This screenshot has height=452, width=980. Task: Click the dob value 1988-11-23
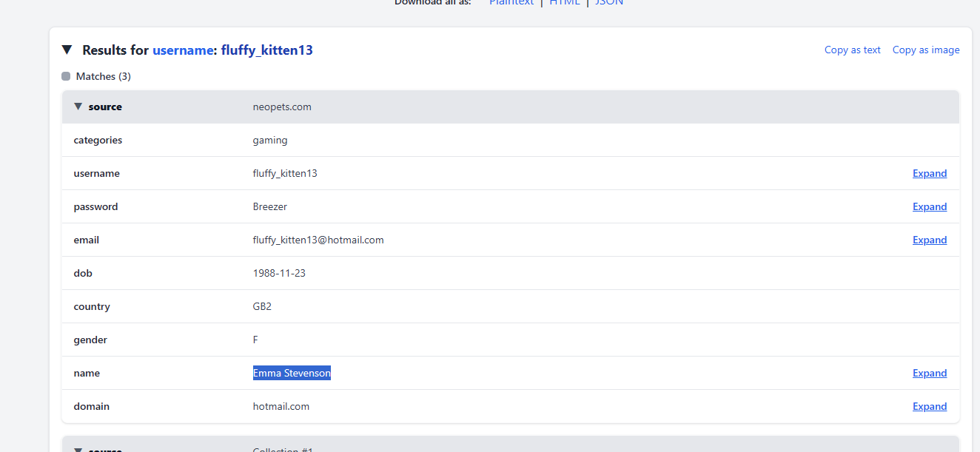pyautogui.click(x=279, y=273)
